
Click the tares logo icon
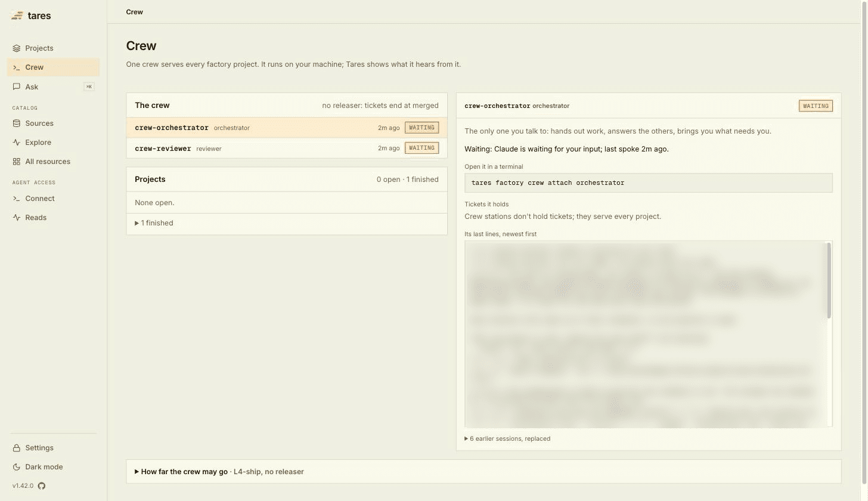(x=17, y=16)
